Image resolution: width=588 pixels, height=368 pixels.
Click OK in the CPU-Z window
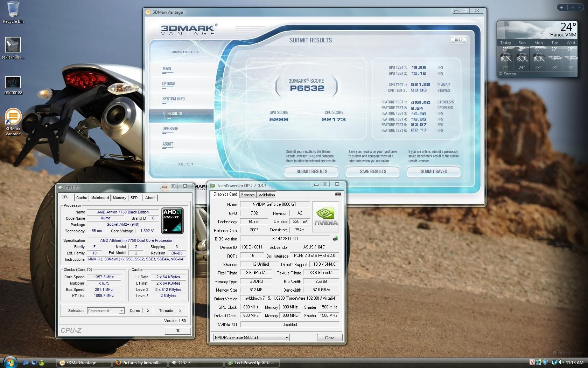tap(178, 330)
